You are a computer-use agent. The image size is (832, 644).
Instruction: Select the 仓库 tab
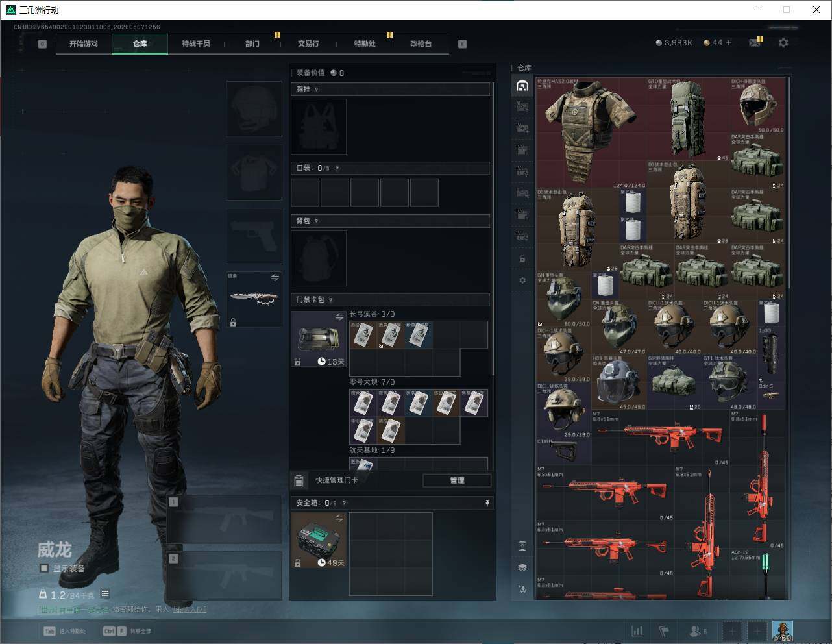pyautogui.click(x=140, y=43)
